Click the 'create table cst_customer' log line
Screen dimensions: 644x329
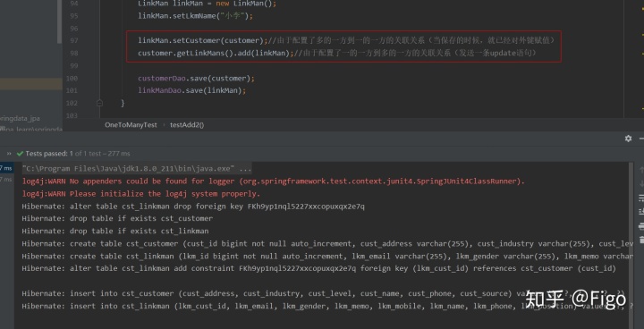pos(327,243)
